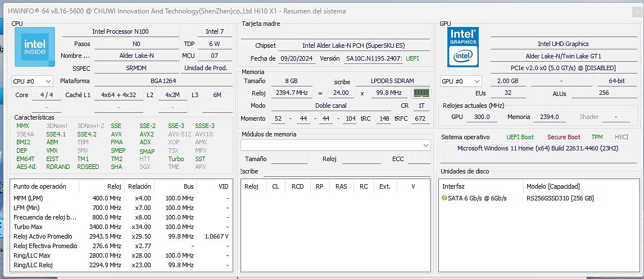Click the Reloj Activo Promedio VID 1.0667 V

pyautogui.click(x=216, y=237)
